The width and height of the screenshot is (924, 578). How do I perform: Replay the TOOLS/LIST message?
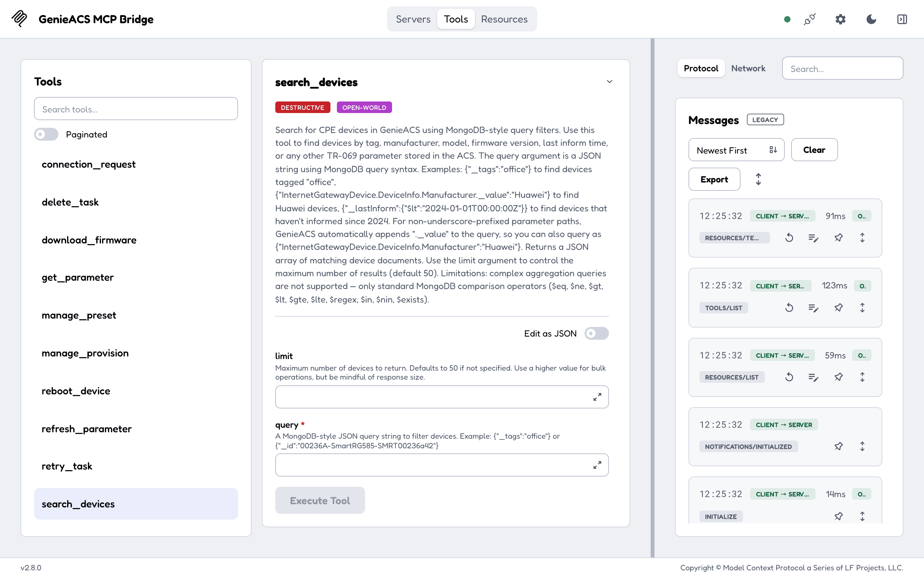(789, 308)
